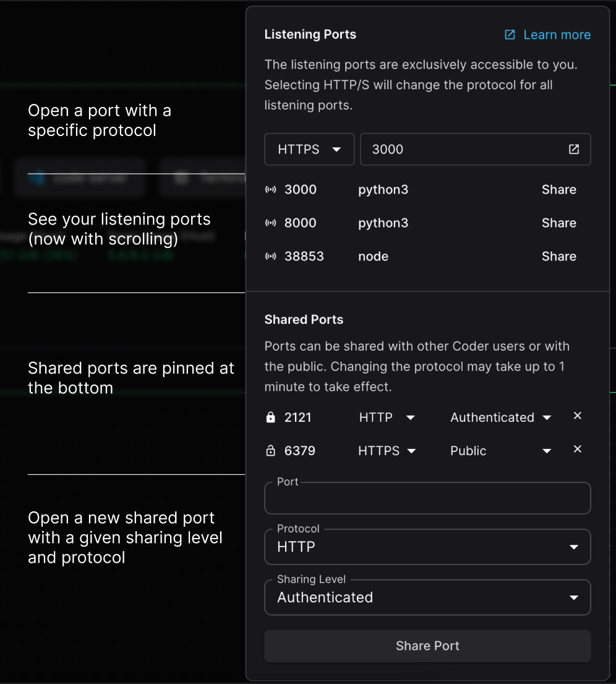Remove shared port 2121 with the X
The width and height of the screenshot is (616, 684).
577,416
